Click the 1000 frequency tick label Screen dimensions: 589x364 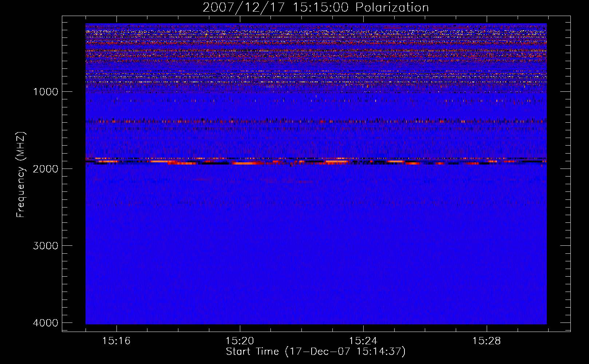pyautogui.click(x=46, y=91)
